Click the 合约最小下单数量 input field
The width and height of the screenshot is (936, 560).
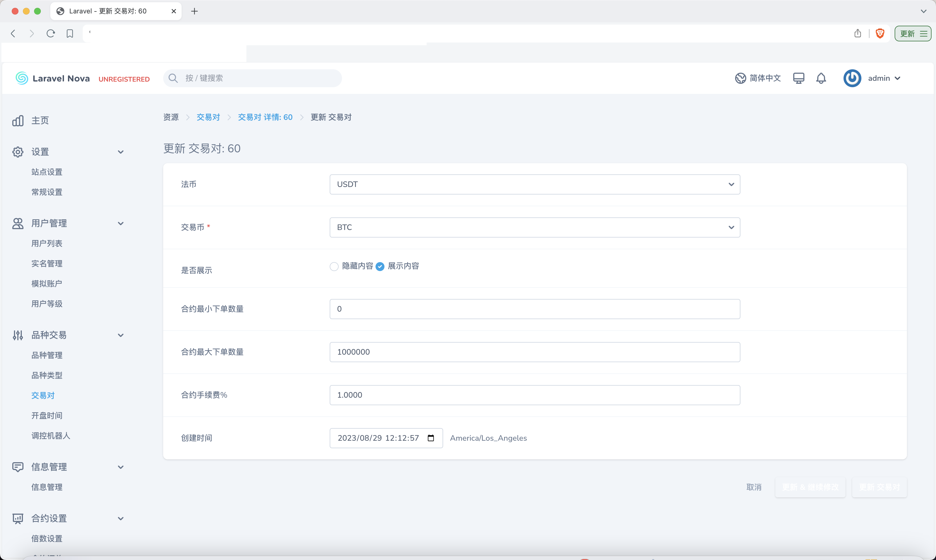point(534,309)
